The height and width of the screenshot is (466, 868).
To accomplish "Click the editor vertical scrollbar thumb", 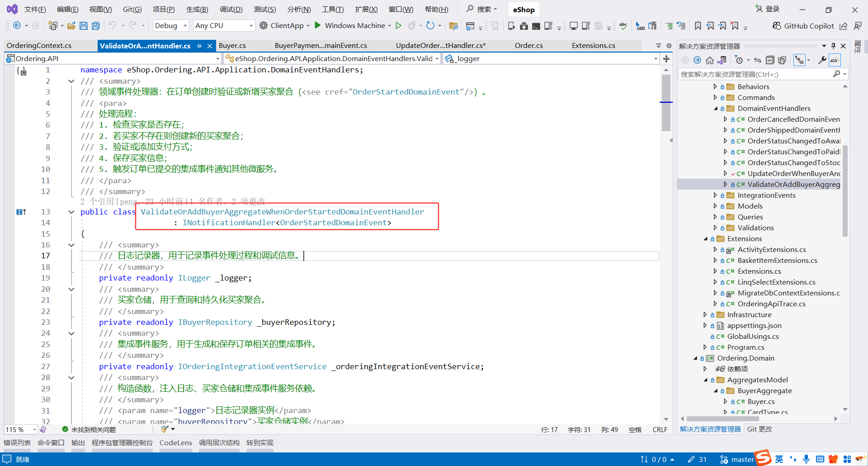I will point(666,103).
